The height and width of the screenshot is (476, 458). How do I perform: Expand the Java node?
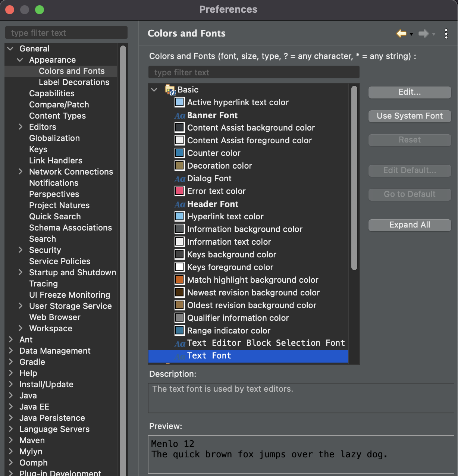11,395
